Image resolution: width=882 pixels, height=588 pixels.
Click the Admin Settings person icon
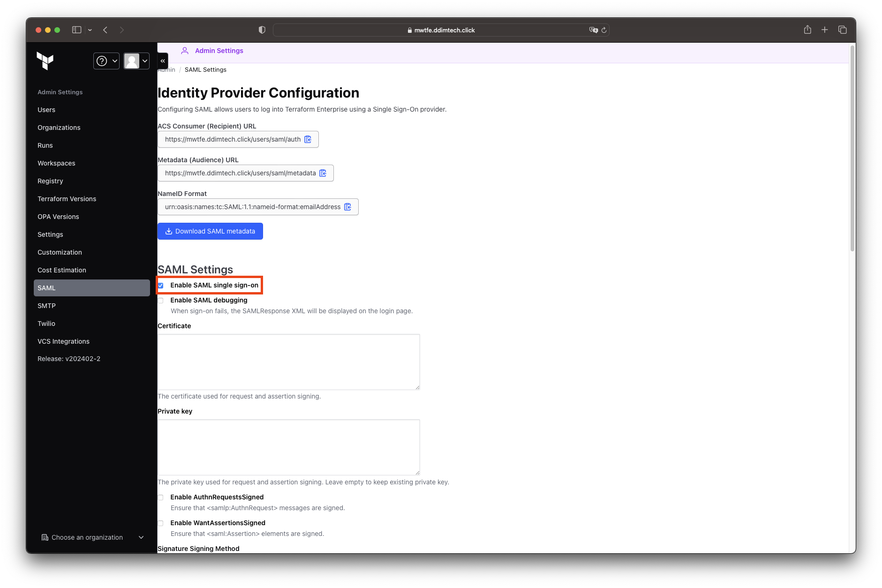tap(185, 51)
